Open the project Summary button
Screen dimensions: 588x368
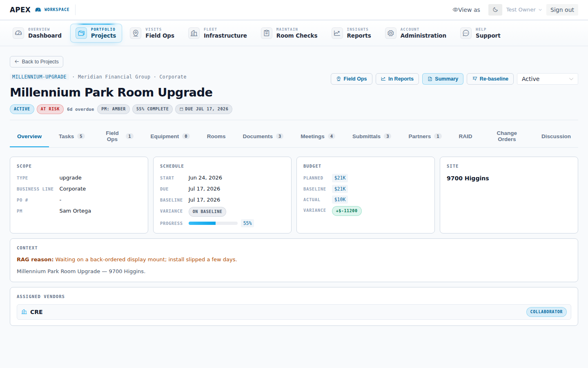443,79
